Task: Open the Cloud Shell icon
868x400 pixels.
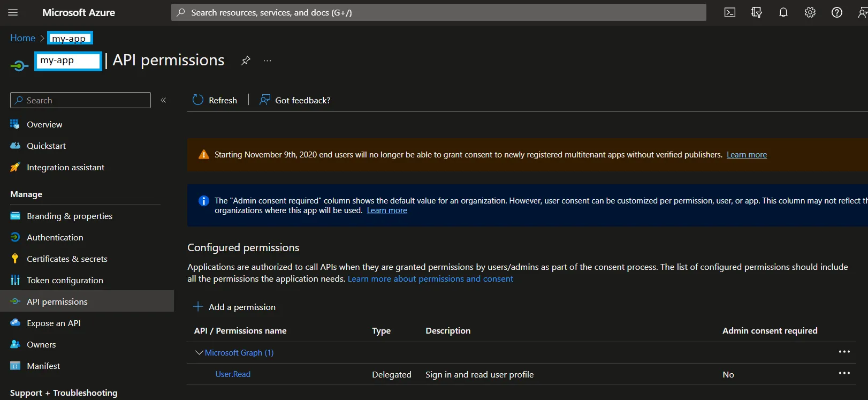Action: [x=730, y=12]
